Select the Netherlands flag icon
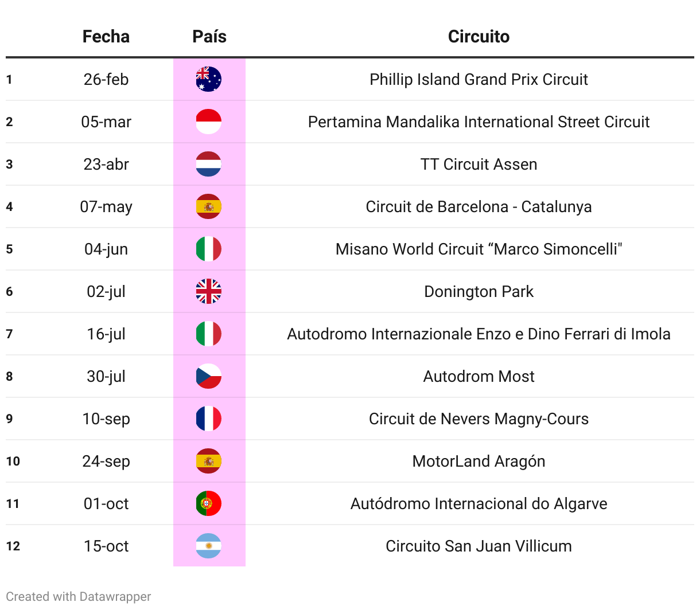Screen dimensions: 700x610 pos(209,164)
